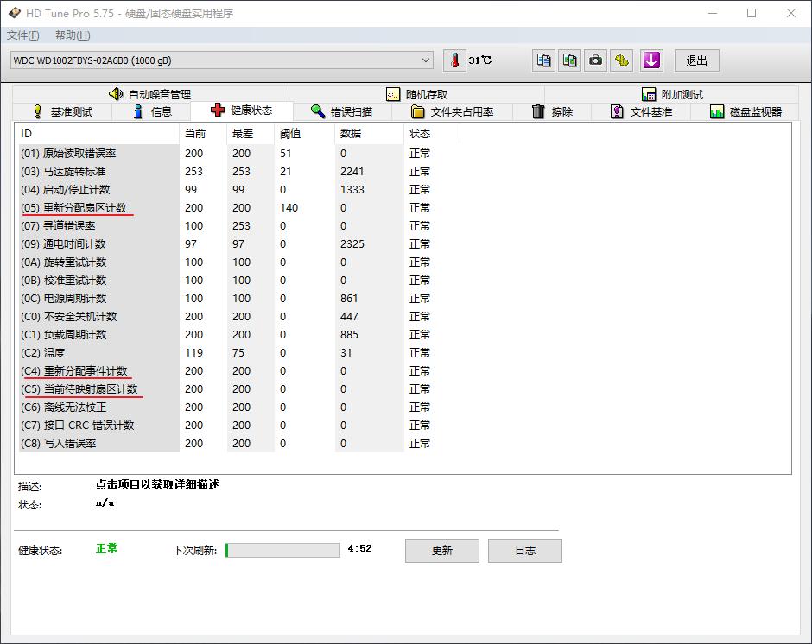Click the 退出 button
The image size is (812, 644).
coord(696,60)
